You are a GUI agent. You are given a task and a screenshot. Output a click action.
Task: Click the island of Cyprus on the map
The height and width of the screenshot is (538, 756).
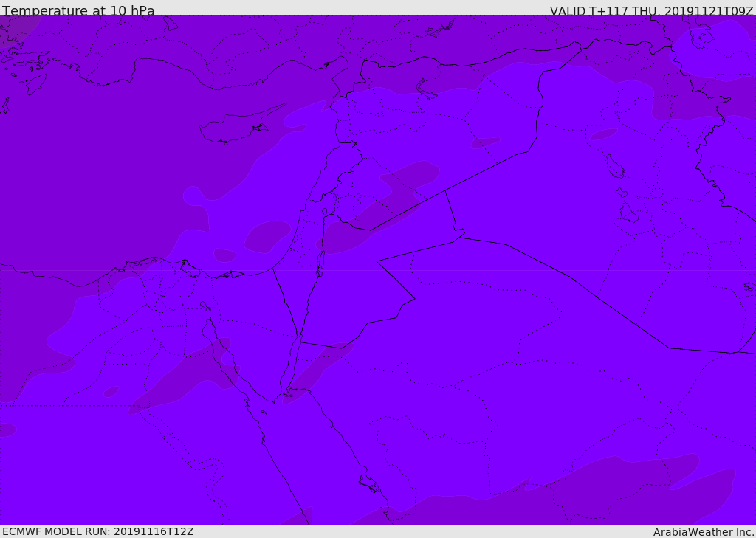[x=237, y=125]
